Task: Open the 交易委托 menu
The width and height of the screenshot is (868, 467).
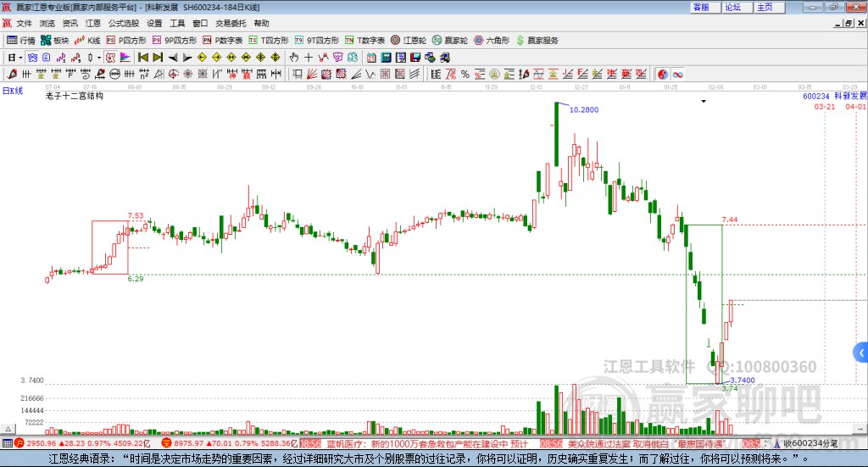Action: 231,23
